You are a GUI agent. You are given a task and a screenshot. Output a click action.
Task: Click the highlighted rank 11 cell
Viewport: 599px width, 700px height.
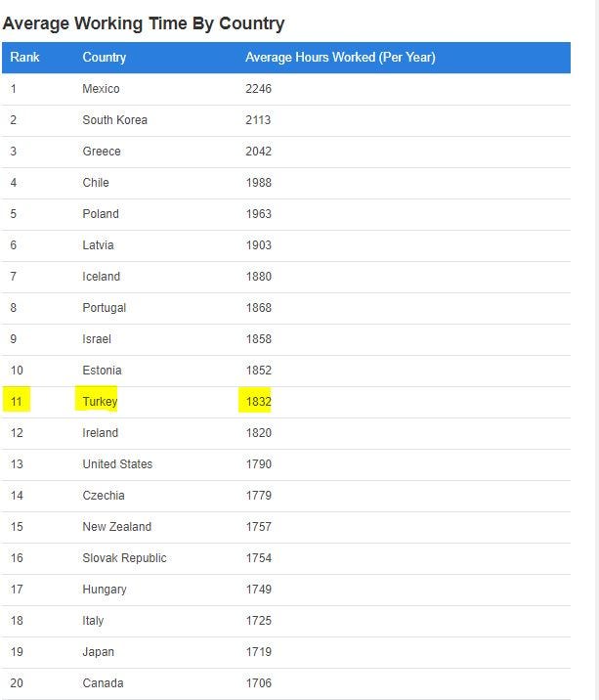click(x=16, y=399)
